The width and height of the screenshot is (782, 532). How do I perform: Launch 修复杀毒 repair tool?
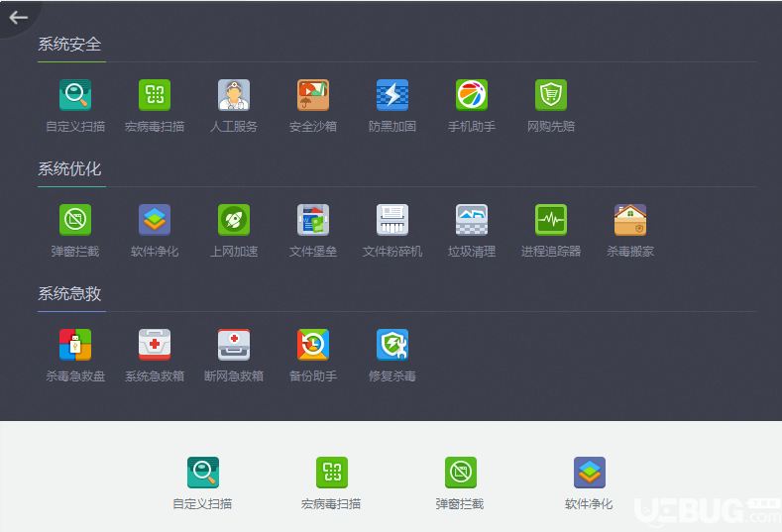click(x=392, y=344)
